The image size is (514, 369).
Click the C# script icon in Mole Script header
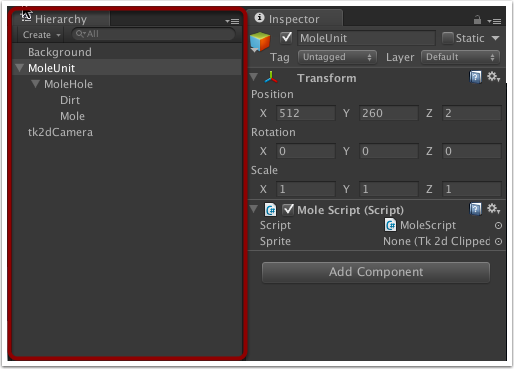[x=270, y=210]
